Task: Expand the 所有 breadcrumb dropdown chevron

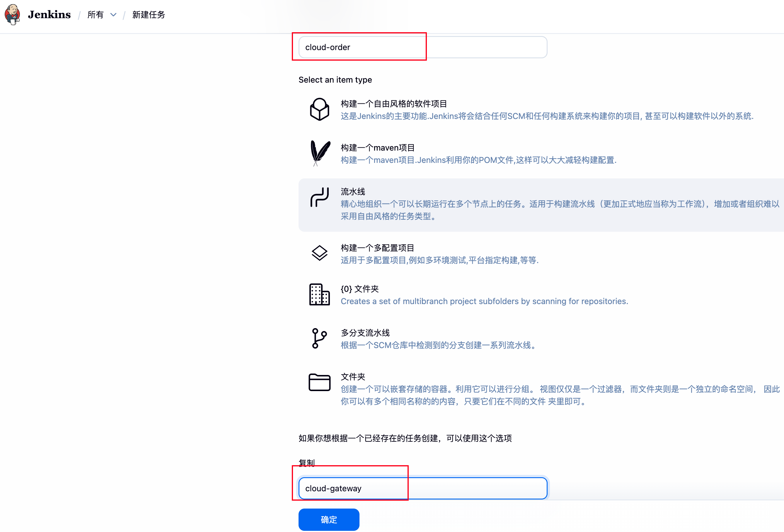Action: [113, 15]
